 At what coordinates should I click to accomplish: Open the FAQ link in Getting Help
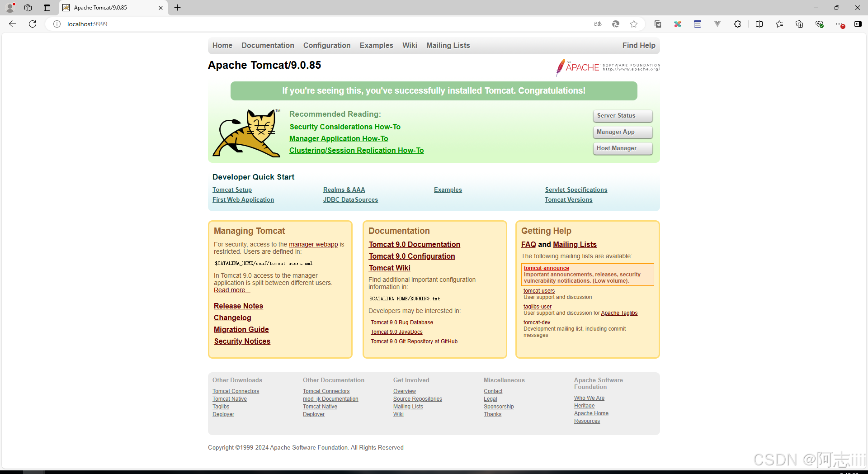(528, 245)
